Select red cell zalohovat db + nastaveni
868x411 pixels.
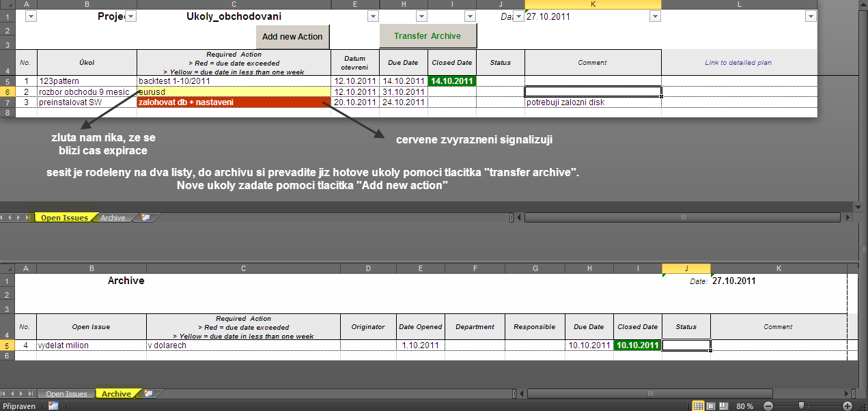point(234,102)
